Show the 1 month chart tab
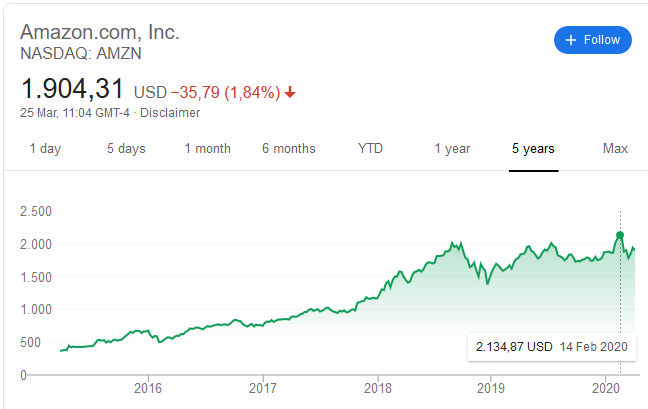This screenshot has width=648, height=409. (x=207, y=149)
